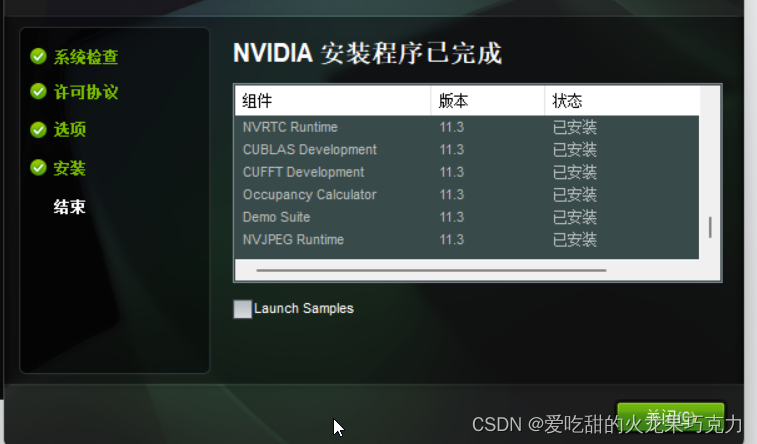The width and height of the screenshot is (757, 444).
Task: Click version 11.3 of CUFFT Development
Action: point(451,172)
